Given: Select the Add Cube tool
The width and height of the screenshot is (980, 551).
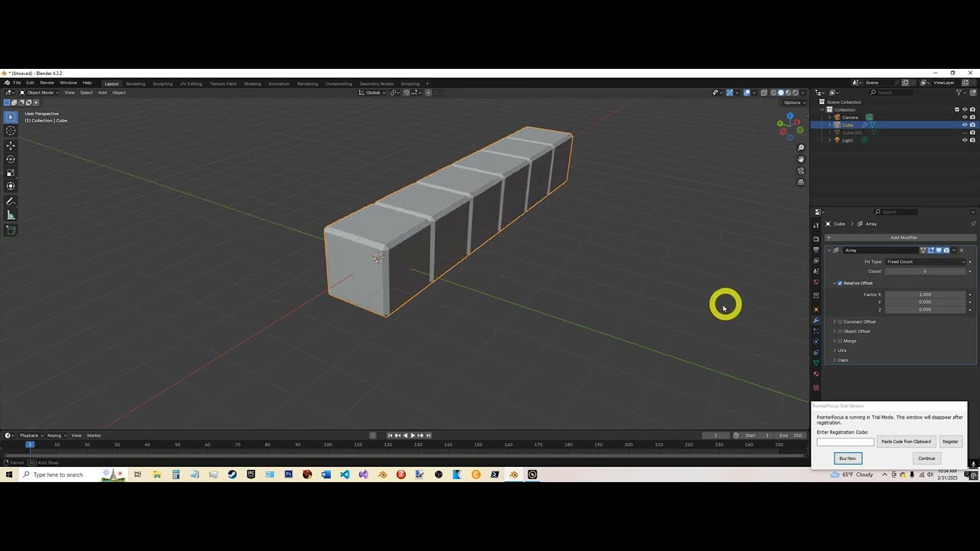Looking at the screenshot, I should [x=11, y=230].
